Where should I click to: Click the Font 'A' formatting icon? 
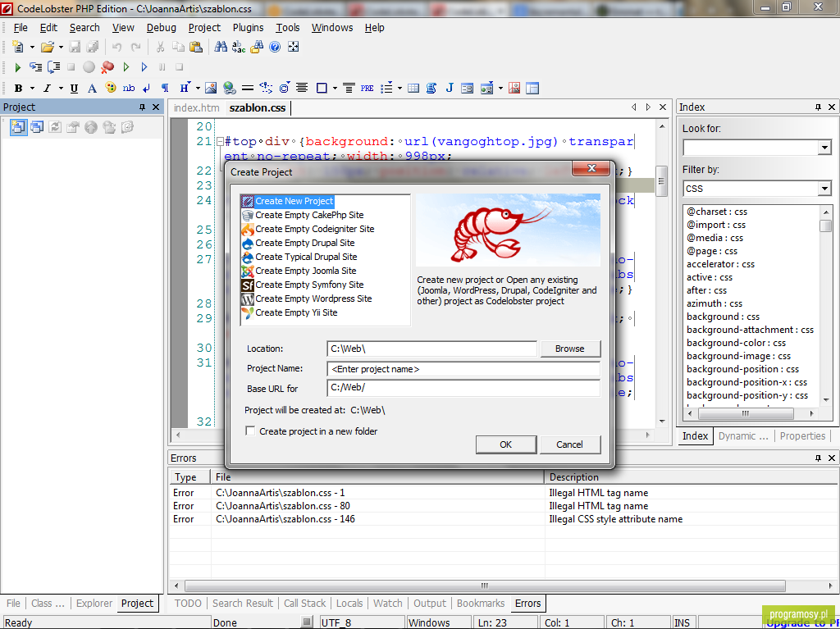click(92, 89)
